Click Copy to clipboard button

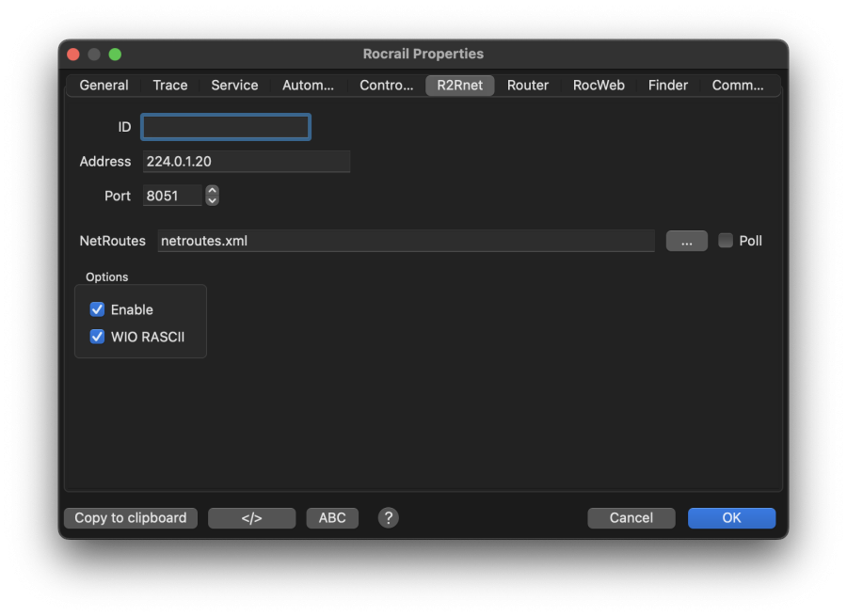click(131, 517)
